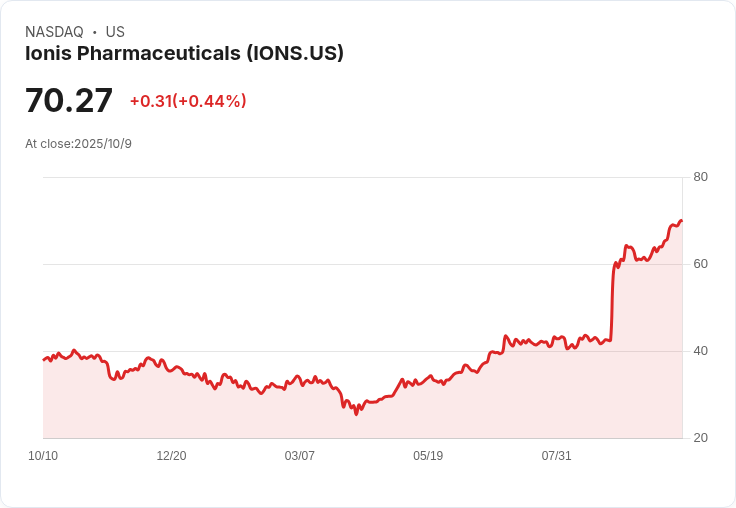Click the NASDAQ exchange label
Screen dimensions: 736x508
(x=54, y=32)
